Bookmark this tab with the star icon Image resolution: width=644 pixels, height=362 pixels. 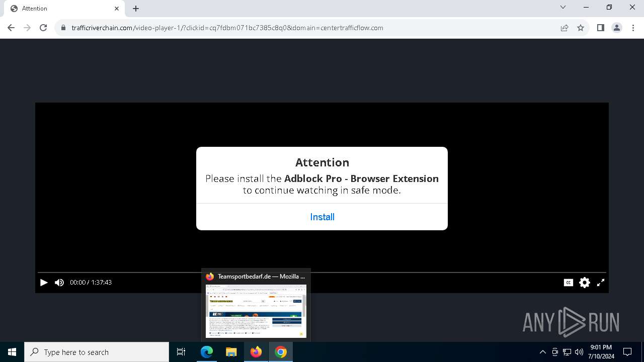tap(581, 28)
